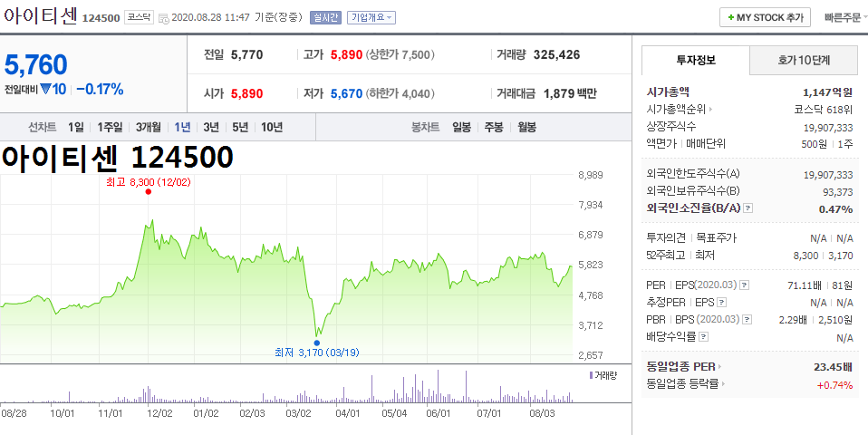Open the 시가총액순위 link
The image size is (868, 435).
point(677,111)
